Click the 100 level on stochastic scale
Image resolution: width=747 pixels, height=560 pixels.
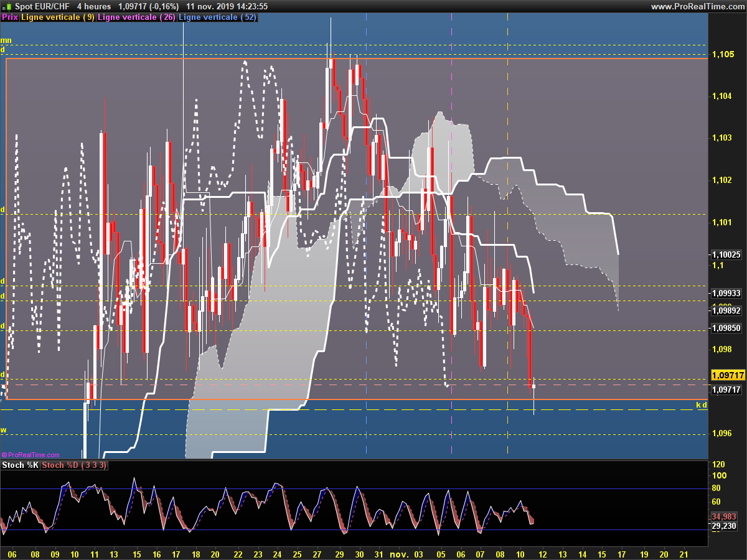click(x=720, y=475)
